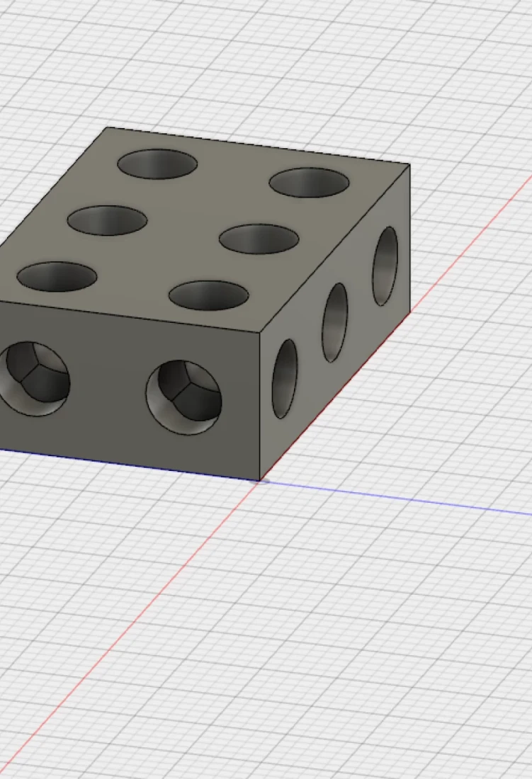Click the origin point at the block's bottom corner
The image size is (532, 779).
pyautogui.click(x=261, y=482)
